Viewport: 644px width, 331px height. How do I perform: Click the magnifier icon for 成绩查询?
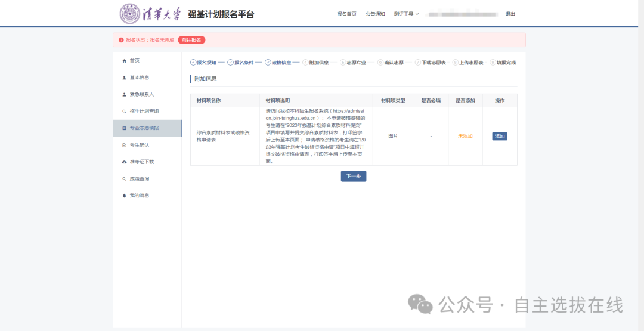click(x=124, y=179)
